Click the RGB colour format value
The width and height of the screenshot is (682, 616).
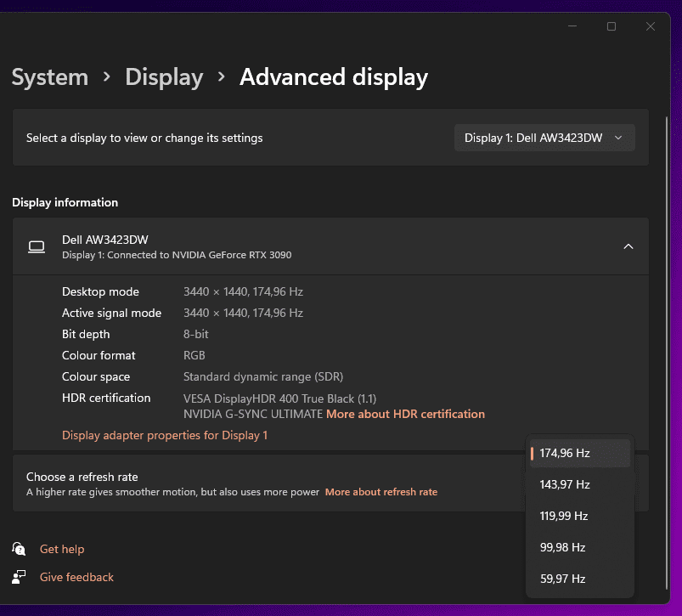coord(194,355)
